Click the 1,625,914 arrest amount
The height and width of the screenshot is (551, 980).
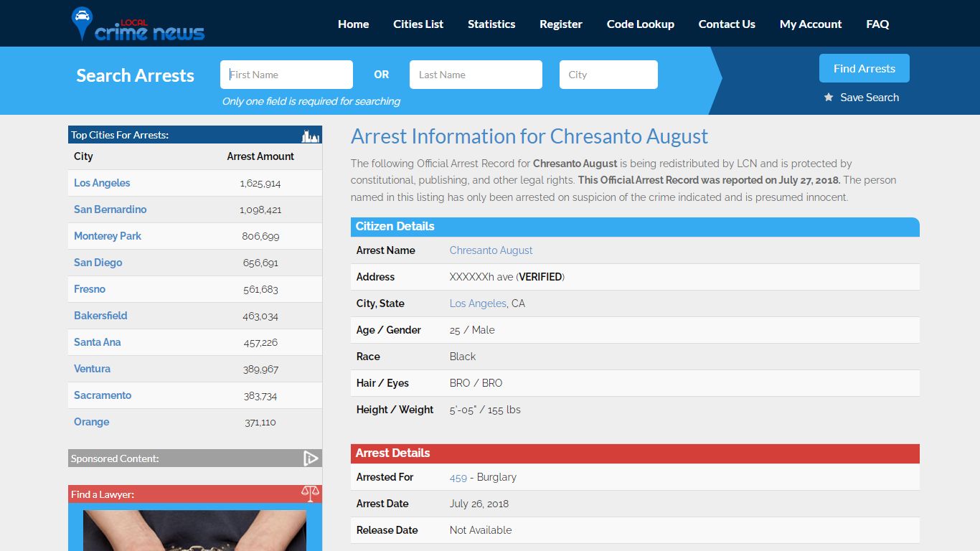(260, 184)
